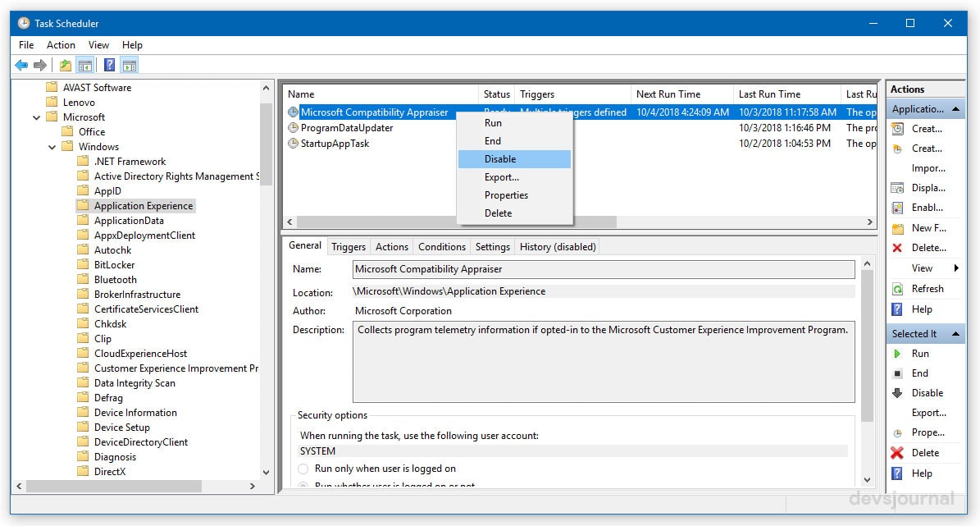
Task: Switch to the Triggers tab
Action: pyautogui.click(x=349, y=247)
